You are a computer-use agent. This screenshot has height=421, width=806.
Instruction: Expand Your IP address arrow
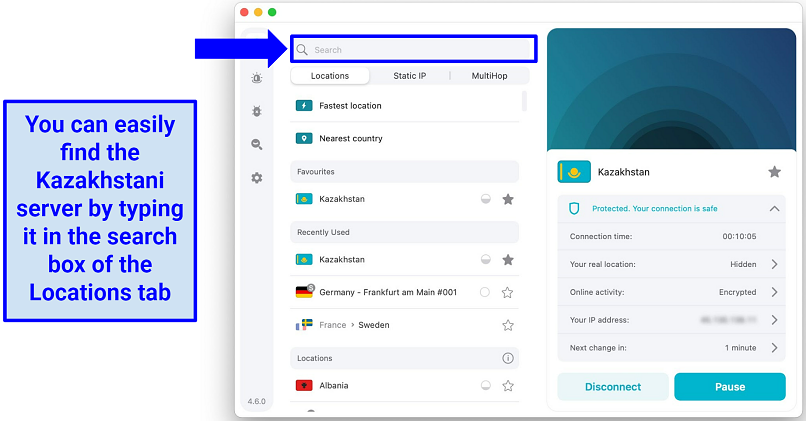pos(775,320)
